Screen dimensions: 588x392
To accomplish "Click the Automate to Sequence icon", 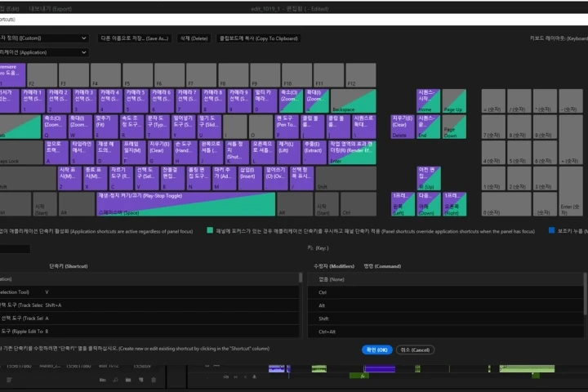I will coord(102,380).
